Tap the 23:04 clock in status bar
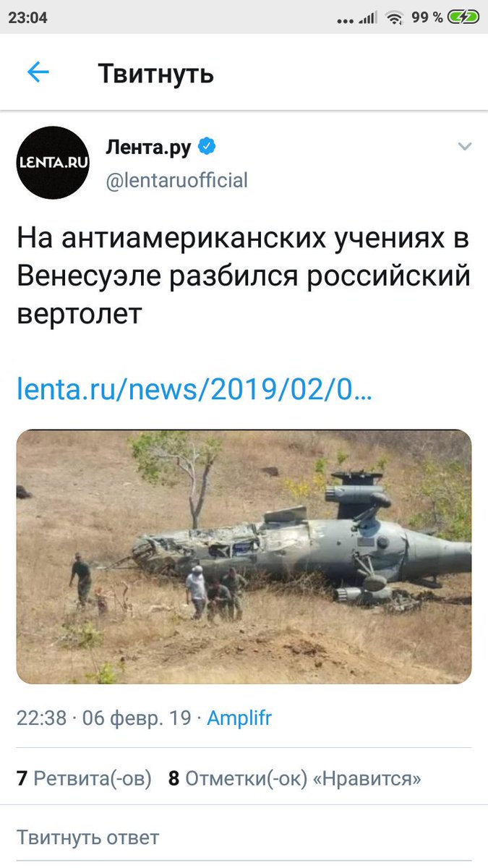 click(28, 18)
